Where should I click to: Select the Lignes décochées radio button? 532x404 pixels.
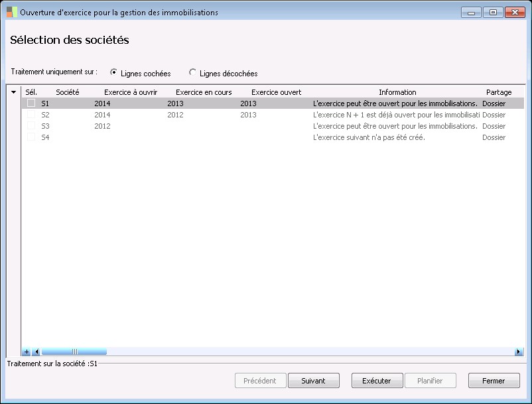(193, 72)
